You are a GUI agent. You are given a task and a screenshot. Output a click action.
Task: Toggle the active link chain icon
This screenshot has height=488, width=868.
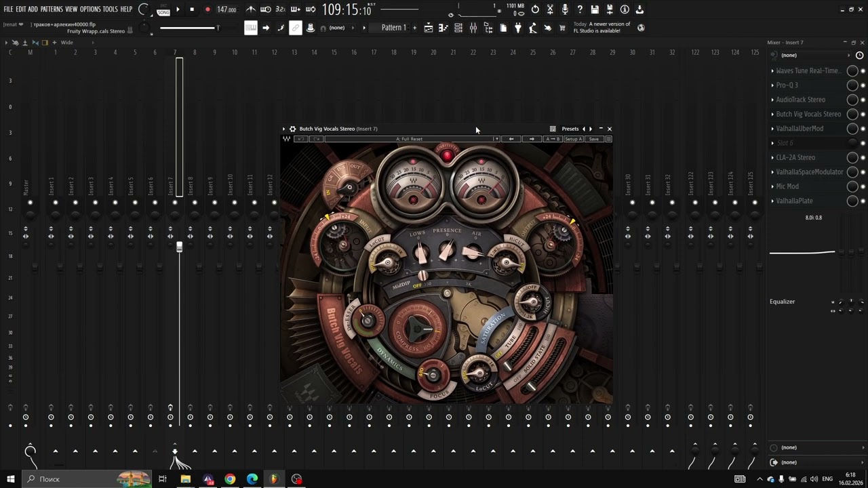(x=296, y=28)
